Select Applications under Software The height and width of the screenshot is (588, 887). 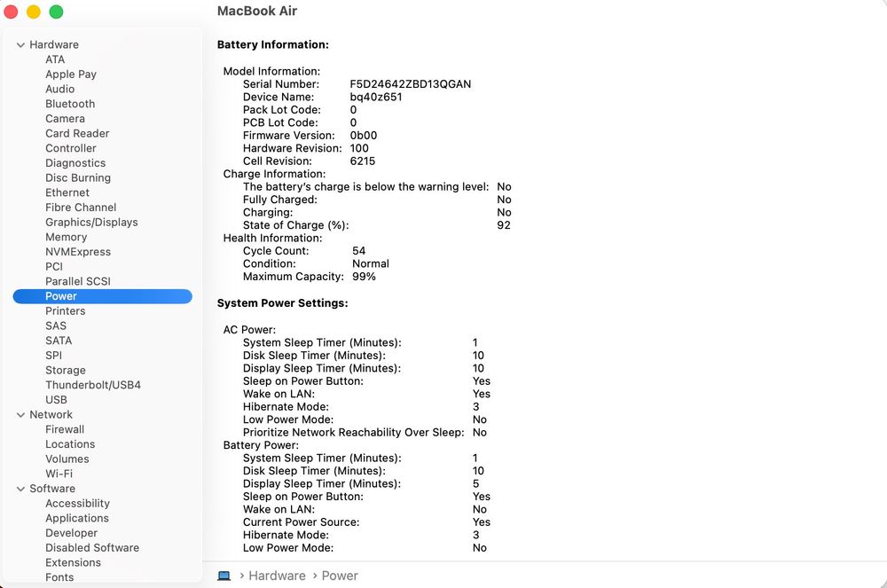tap(77, 518)
